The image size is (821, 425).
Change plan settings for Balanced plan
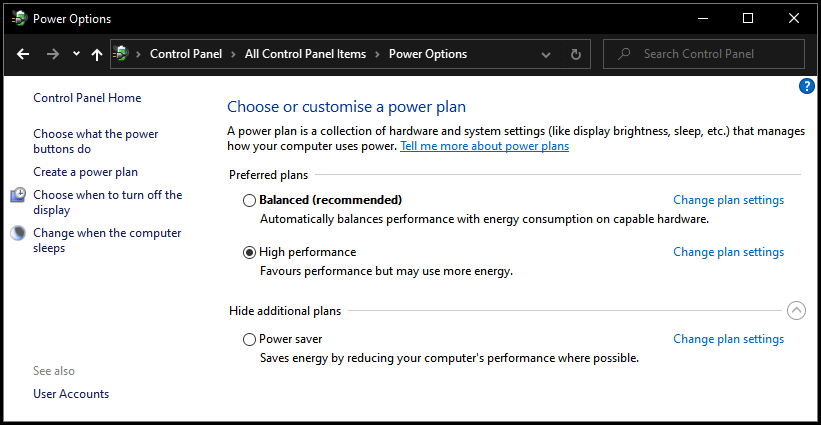tap(728, 200)
